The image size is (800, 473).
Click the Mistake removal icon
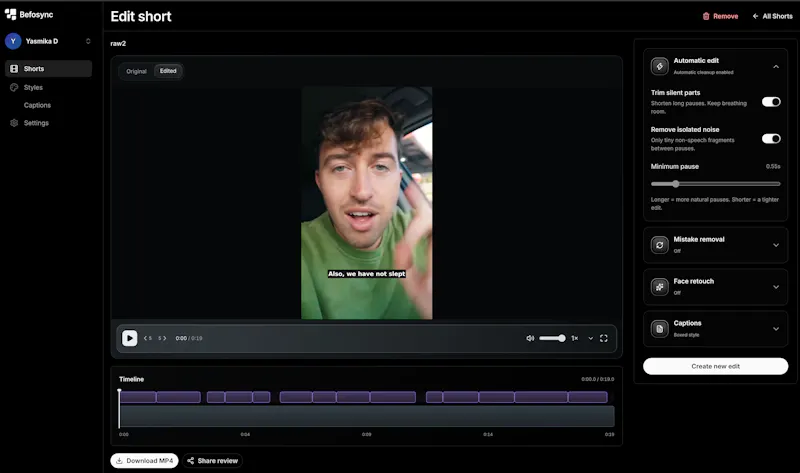point(660,245)
